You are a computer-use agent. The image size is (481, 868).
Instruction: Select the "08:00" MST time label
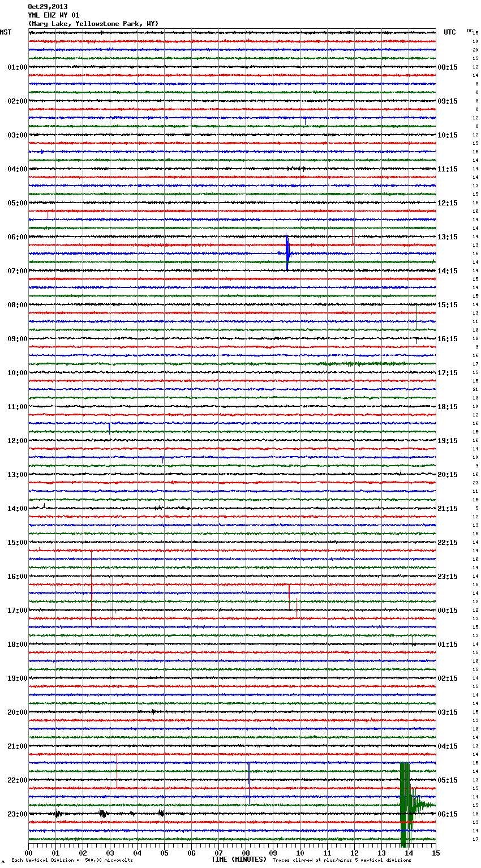tap(18, 305)
